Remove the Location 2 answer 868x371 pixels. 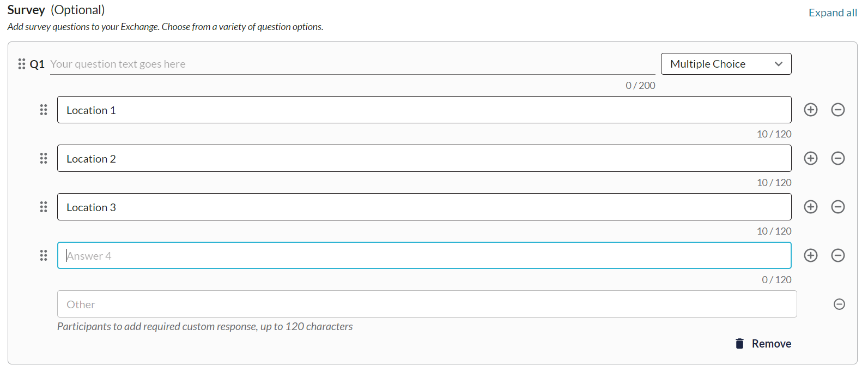[x=838, y=158]
